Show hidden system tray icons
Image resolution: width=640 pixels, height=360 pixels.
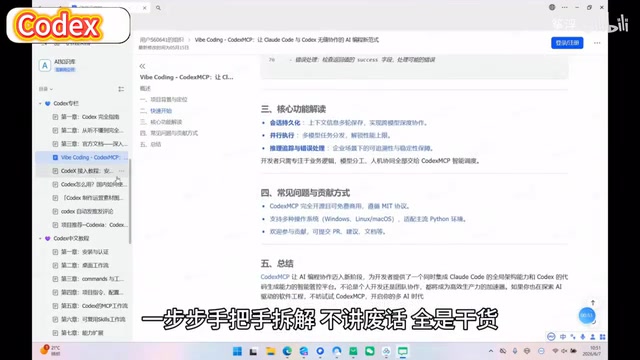tap(491, 351)
